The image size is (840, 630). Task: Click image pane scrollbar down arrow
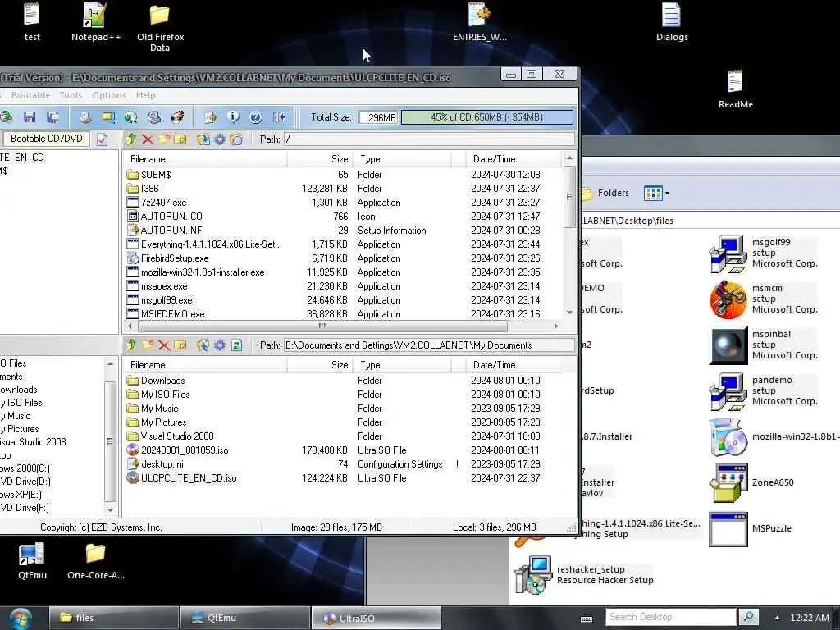coord(569,312)
